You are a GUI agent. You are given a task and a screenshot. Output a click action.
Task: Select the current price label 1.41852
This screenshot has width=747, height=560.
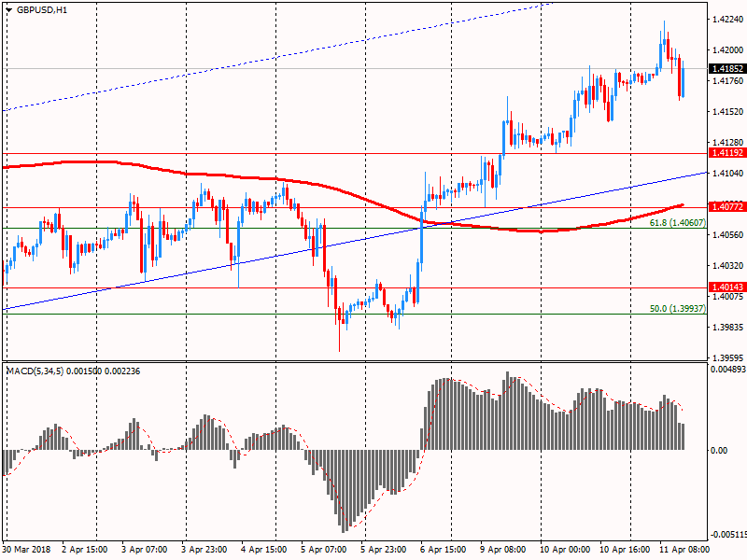[x=727, y=68]
